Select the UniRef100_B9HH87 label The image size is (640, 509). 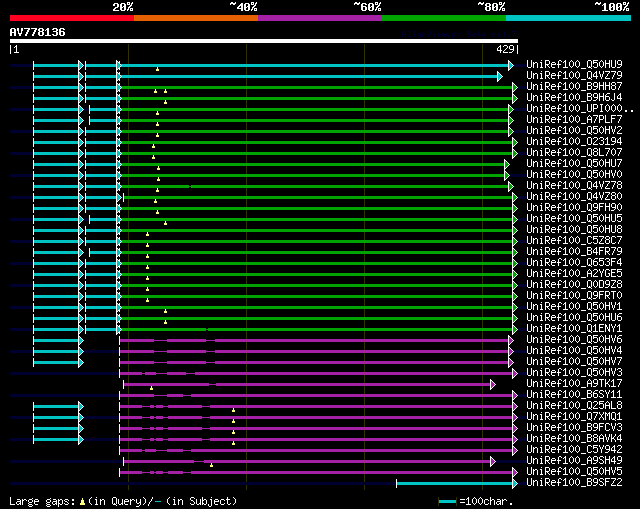tap(574, 86)
